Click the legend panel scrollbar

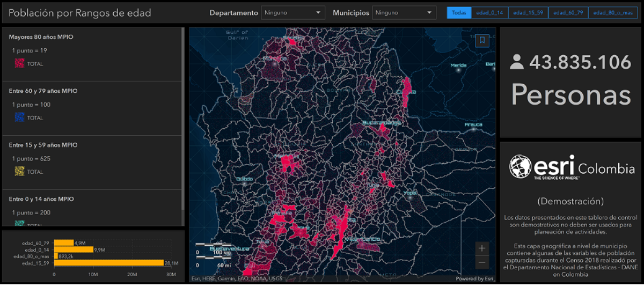point(183,118)
